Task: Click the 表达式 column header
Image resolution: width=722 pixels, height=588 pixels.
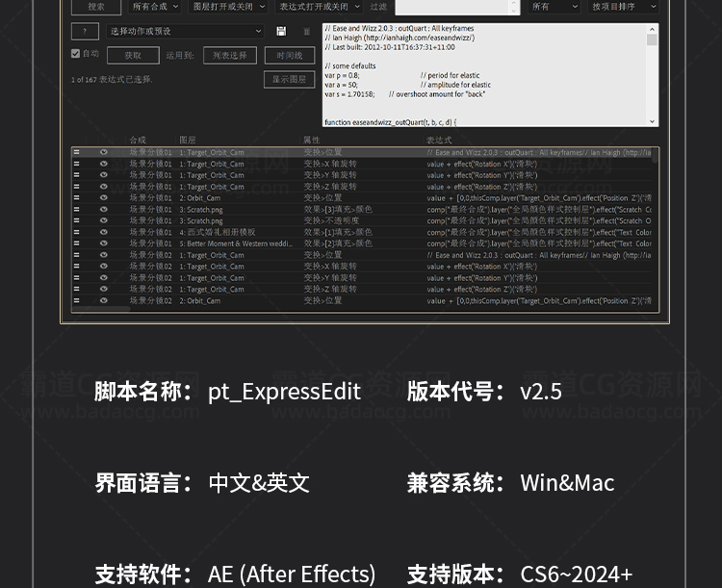Action: 439,140
